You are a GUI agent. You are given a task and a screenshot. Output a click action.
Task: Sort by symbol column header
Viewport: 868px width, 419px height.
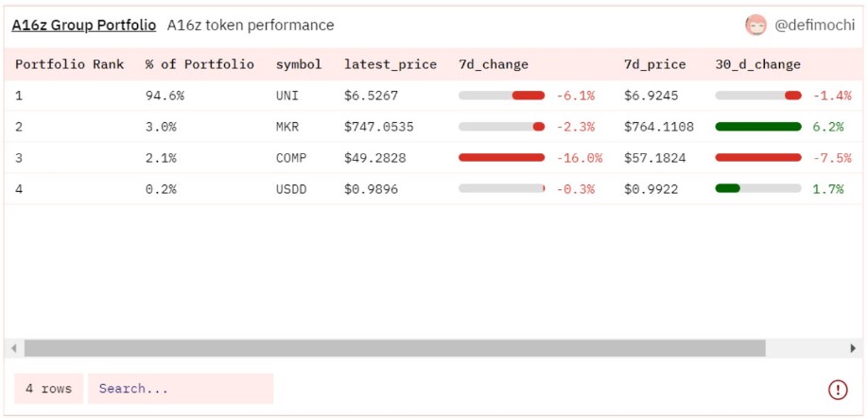(x=299, y=64)
